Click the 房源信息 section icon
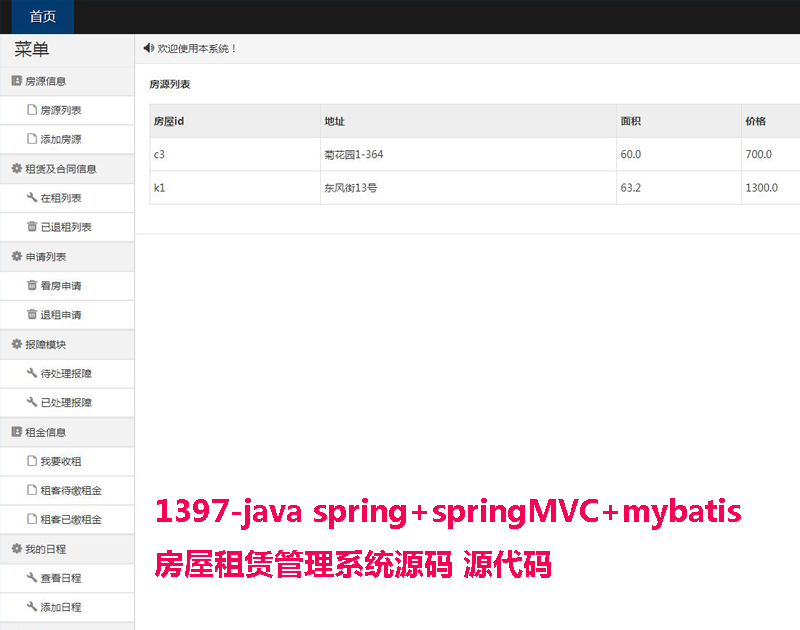This screenshot has height=630, width=800. [16, 81]
